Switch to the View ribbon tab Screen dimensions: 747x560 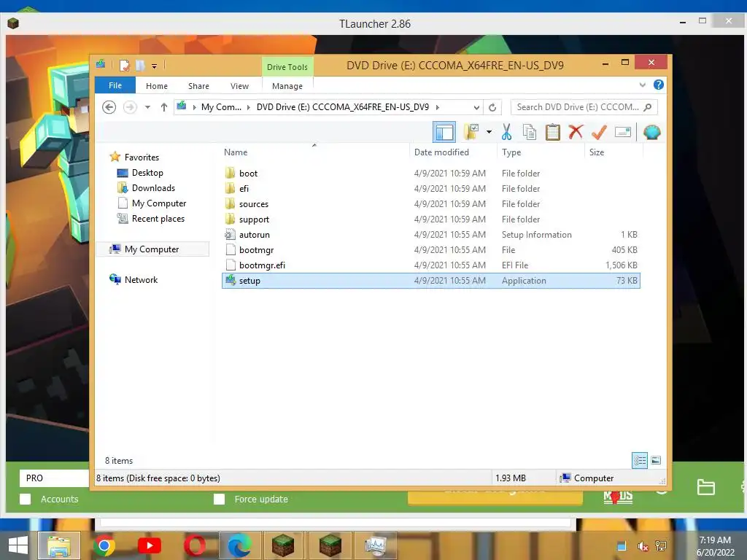tap(239, 86)
